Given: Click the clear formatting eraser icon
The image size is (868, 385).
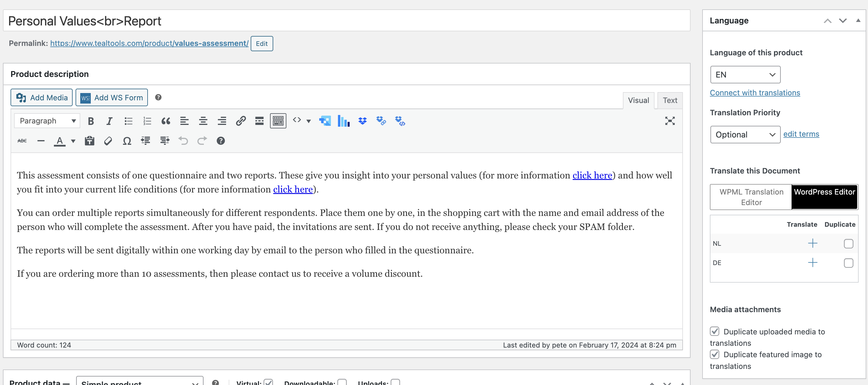Looking at the screenshot, I should [108, 141].
